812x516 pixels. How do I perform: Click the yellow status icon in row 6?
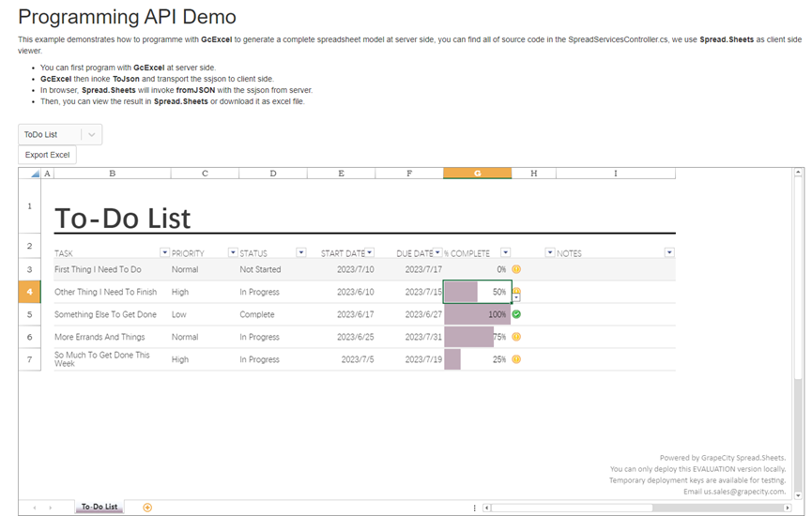516,337
